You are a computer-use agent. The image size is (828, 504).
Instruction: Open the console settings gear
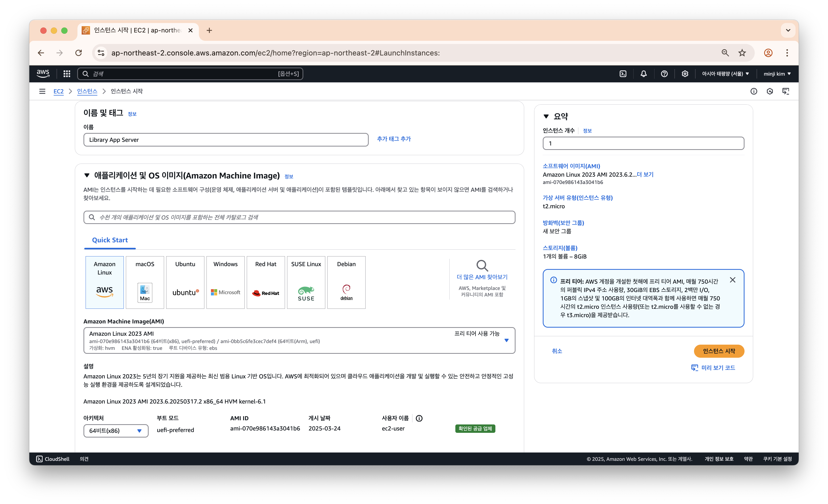685,74
